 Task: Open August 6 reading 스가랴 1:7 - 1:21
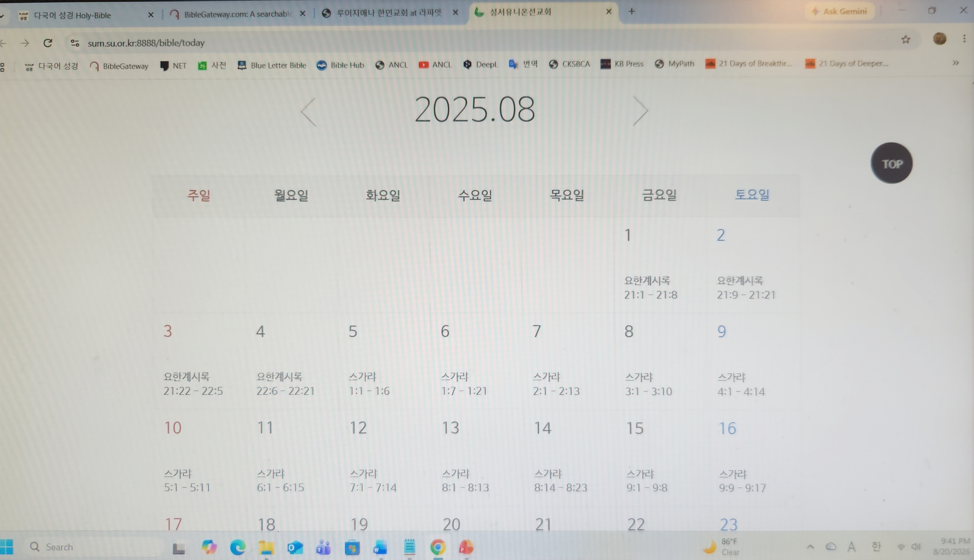click(464, 384)
